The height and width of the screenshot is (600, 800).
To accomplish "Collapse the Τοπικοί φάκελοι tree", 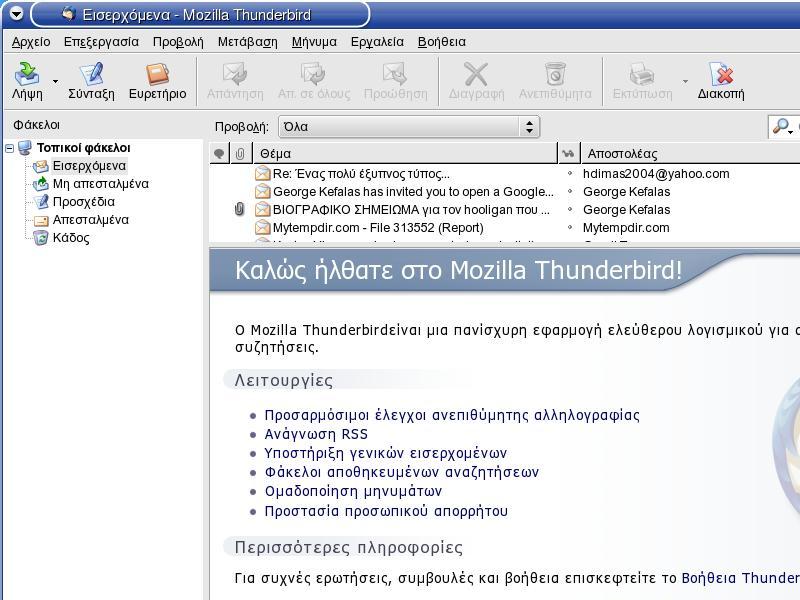I will point(10,148).
